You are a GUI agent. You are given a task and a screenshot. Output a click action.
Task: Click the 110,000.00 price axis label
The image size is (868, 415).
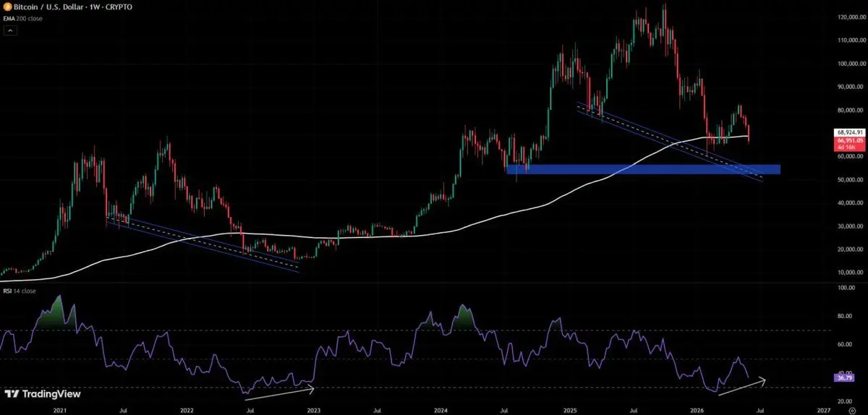click(851, 40)
